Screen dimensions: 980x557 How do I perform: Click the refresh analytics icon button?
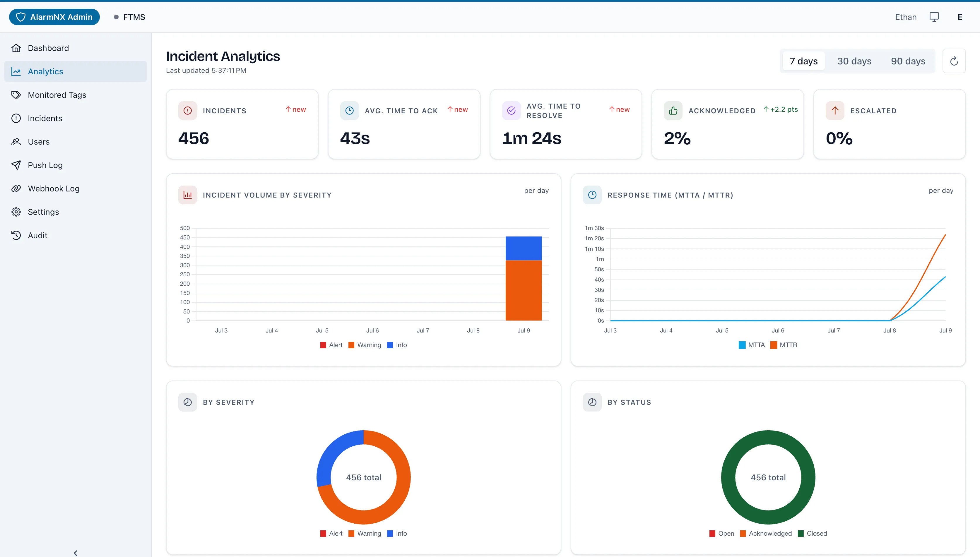[x=954, y=61]
